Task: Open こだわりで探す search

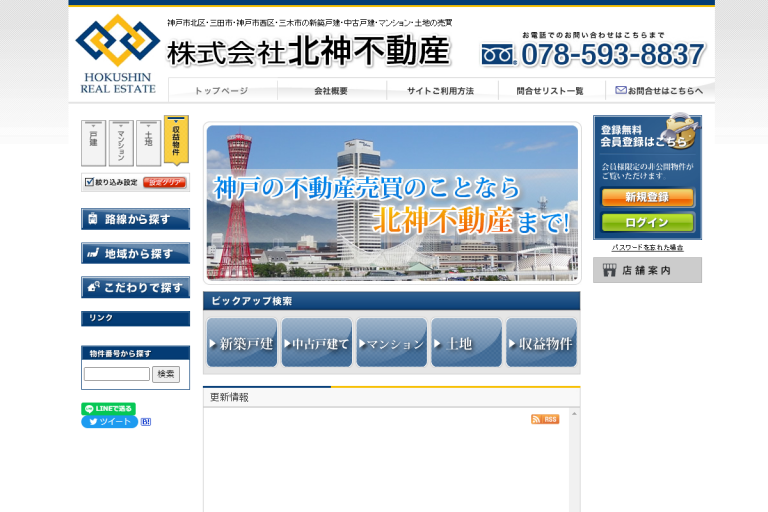Action: coord(135,288)
